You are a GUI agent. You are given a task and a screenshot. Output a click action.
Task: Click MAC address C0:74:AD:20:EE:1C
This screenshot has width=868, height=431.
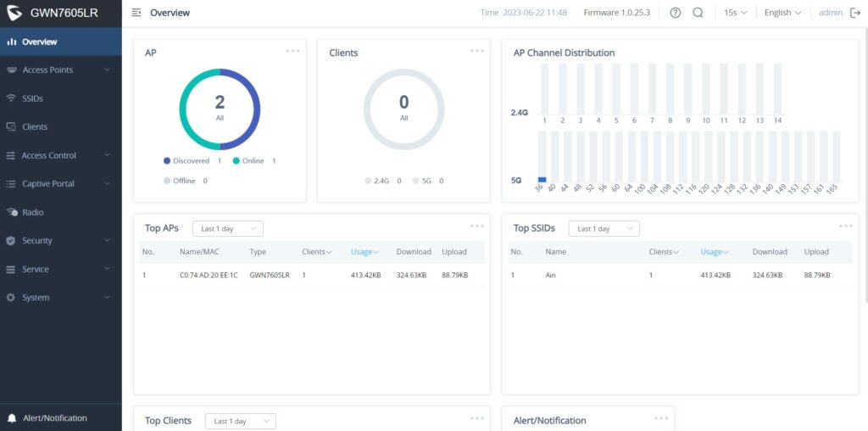coord(209,275)
